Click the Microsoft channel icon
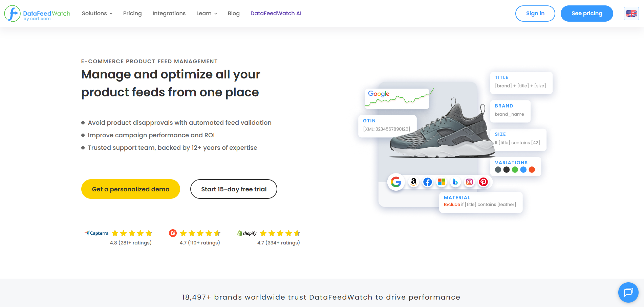This screenshot has height=307, width=644. coord(442,182)
